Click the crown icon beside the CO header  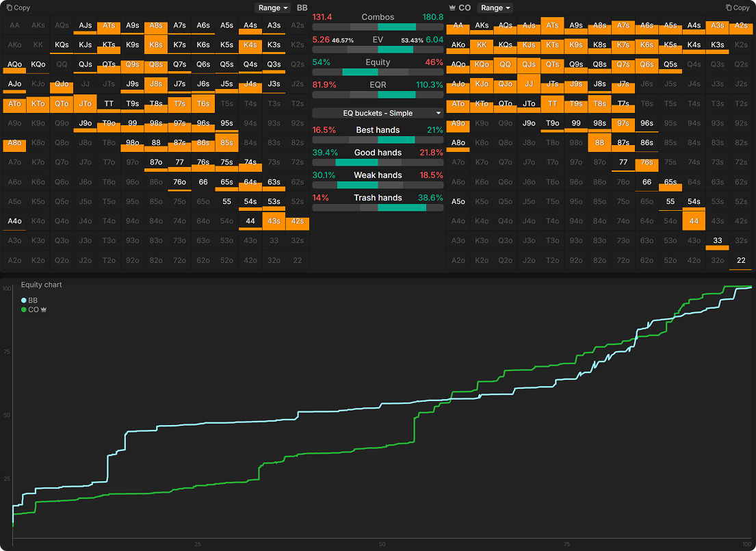click(452, 8)
